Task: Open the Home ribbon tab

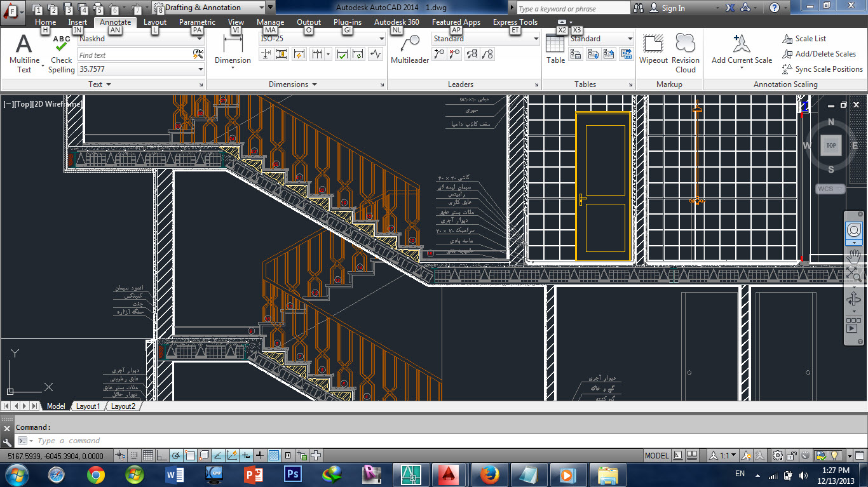Action: pyautogui.click(x=46, y=22)
